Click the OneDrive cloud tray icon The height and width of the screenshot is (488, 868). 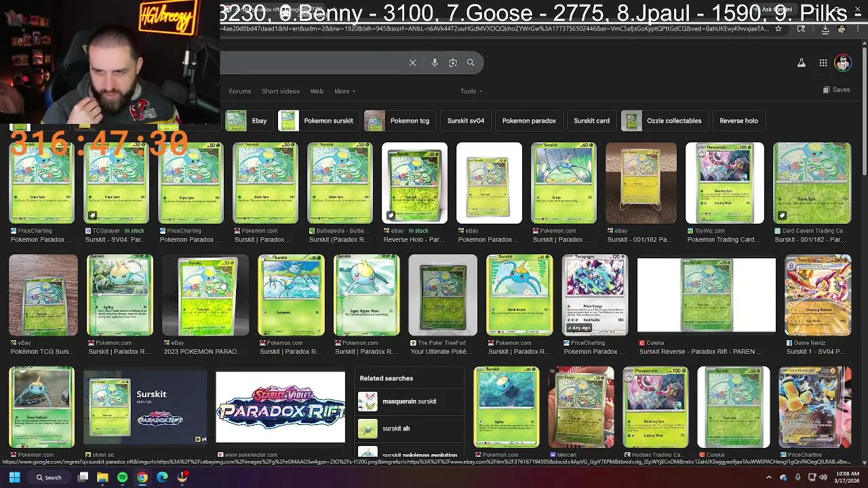click(784, 477)
